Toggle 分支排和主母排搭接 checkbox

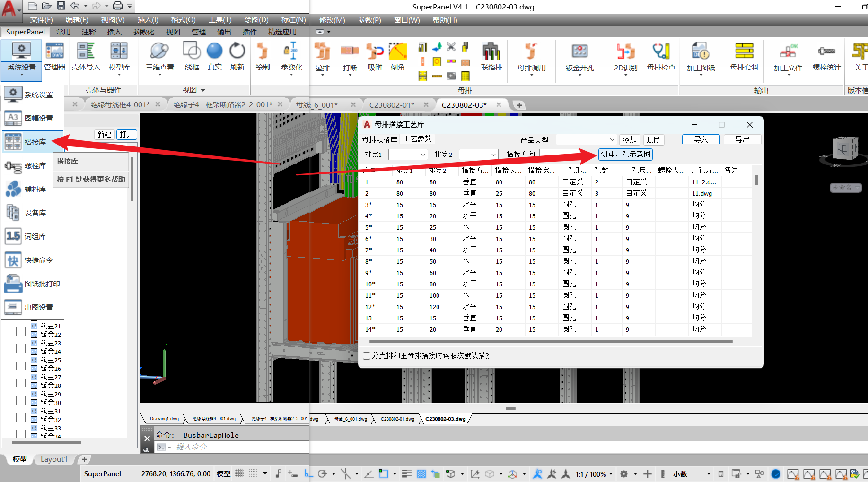click(367, 356)
